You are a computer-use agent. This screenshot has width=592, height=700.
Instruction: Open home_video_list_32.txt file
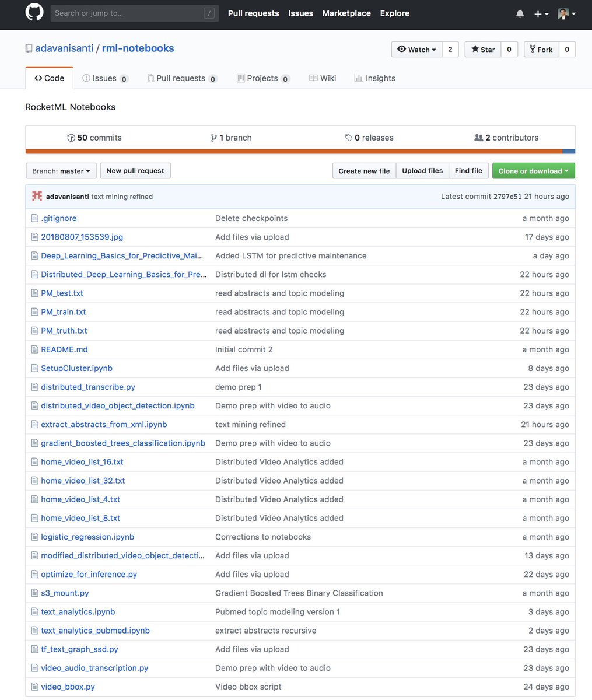(x=83, y=481)
